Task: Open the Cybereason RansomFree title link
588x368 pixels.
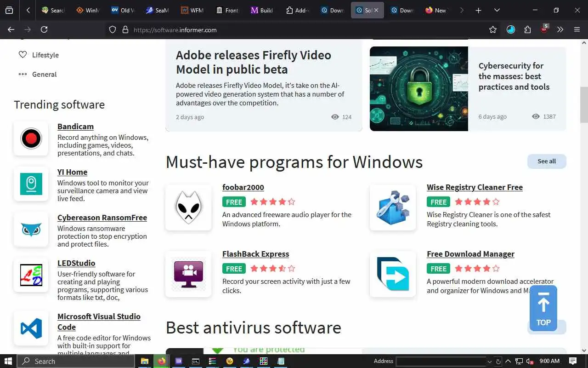Action: (102, 218)
